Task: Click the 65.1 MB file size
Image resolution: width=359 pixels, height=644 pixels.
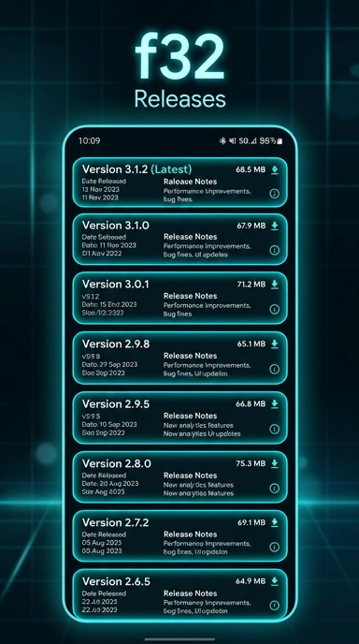Action: point(251,344)
